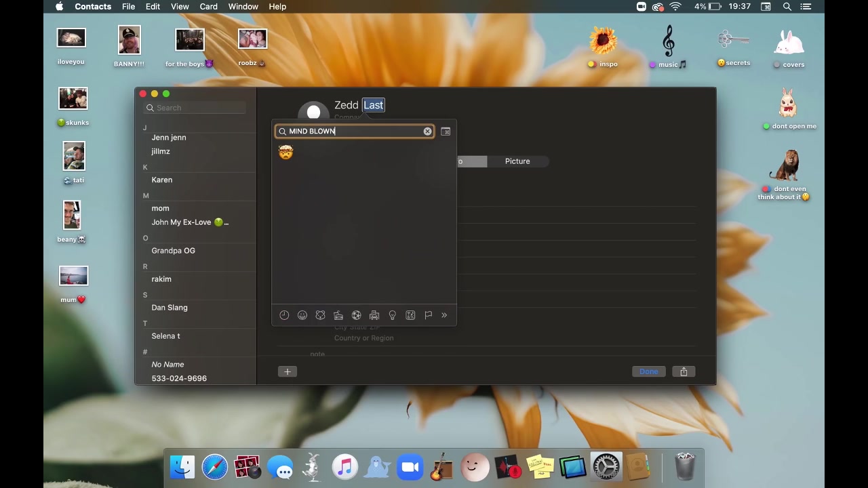Open Flags emoji category

(428, 315)
